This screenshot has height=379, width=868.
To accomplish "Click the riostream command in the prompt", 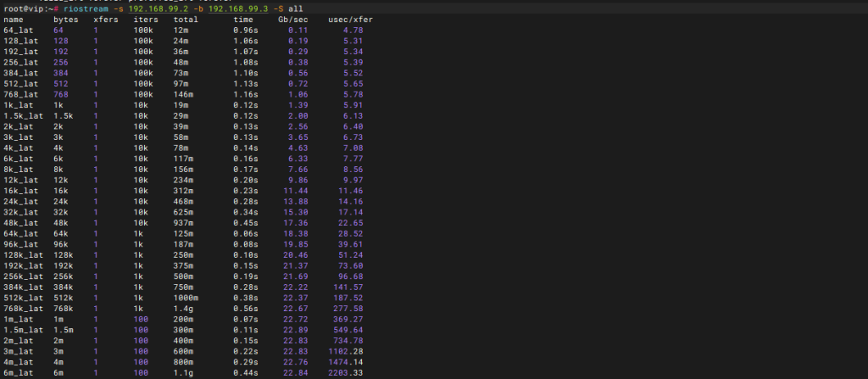I will tap(87, 8).
